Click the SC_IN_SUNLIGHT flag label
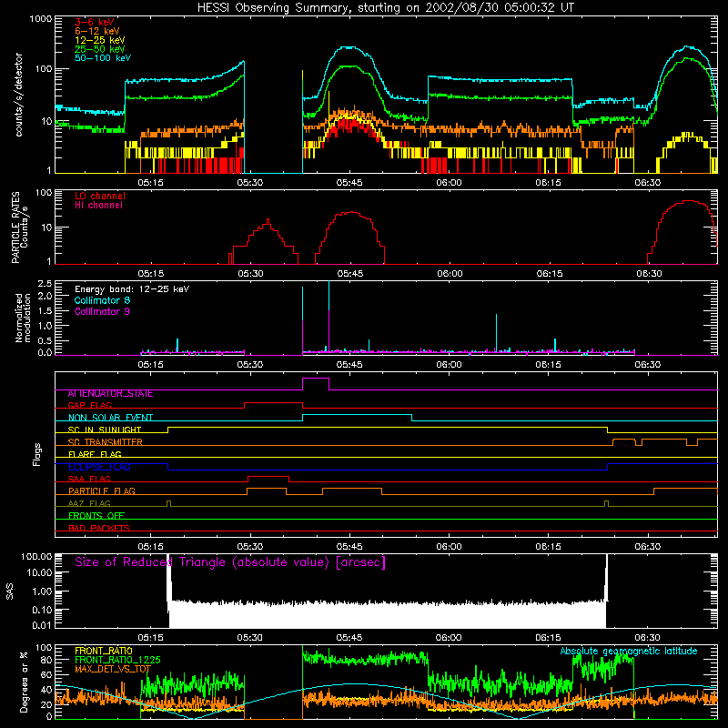This screenshot has width=728, height=728. pyautogui.click(x=105, y=430)
